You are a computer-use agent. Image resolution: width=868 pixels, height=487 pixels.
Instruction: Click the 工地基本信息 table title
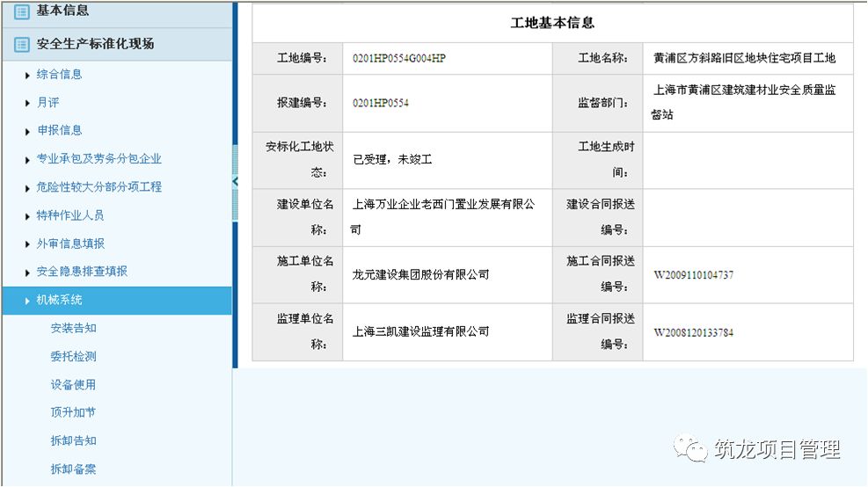click(552, 23)
